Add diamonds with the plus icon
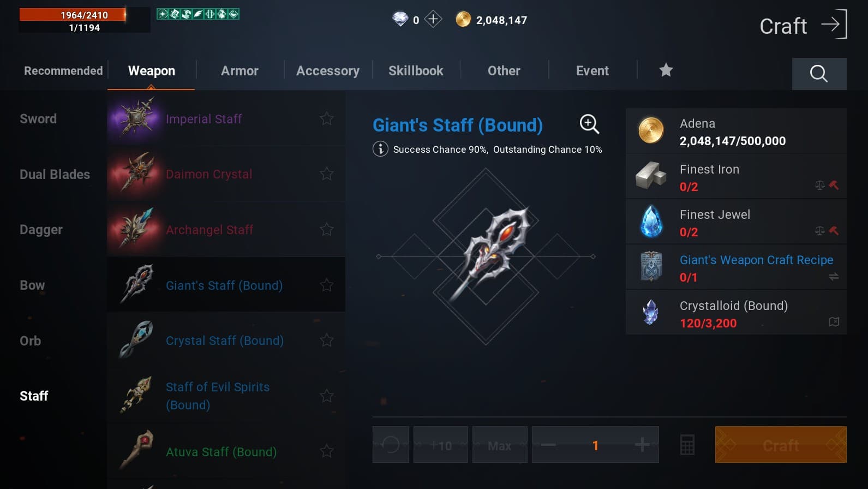Screen dimensions: 868x489 tap(433, 20)
